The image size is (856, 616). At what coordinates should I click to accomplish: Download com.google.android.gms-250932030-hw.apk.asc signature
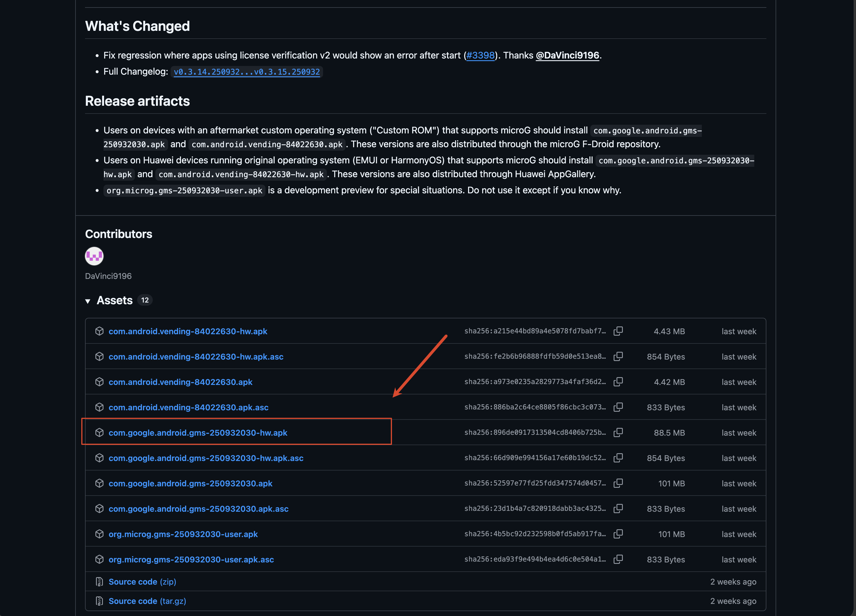click(206, 458)
